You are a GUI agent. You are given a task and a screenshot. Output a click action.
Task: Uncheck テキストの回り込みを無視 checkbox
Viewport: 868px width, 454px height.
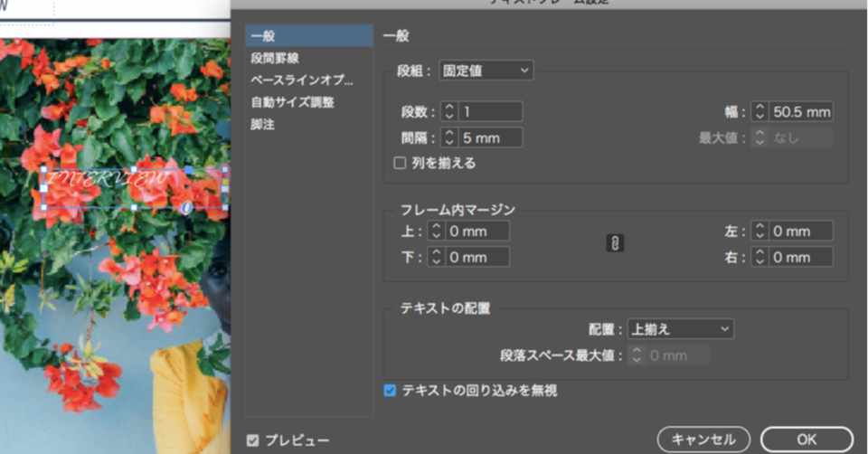(390, 391)
